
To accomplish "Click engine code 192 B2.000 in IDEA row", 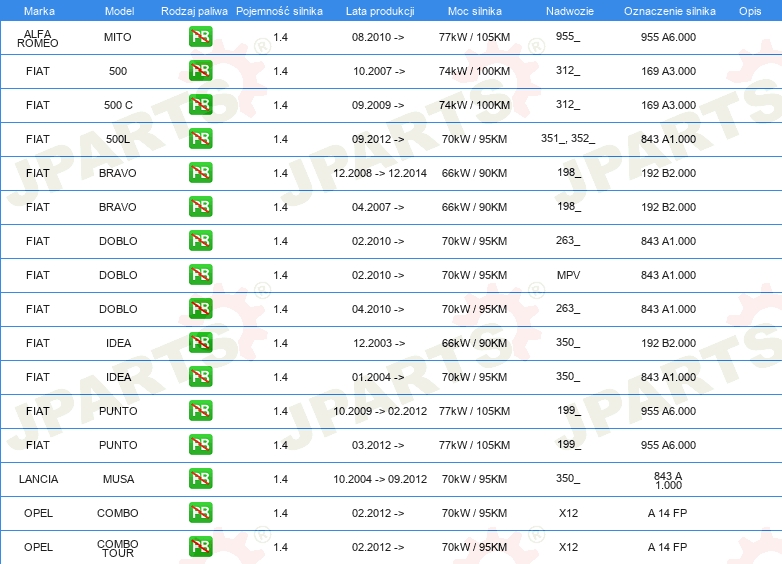I will (x=668, y=343).
